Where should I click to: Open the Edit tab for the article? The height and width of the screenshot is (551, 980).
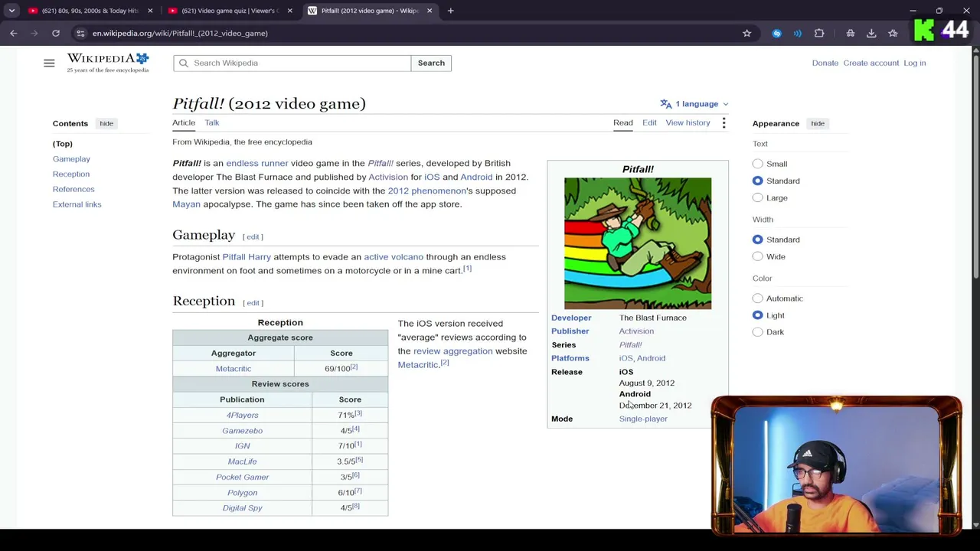pyautogui.click(x=649, y=122)
